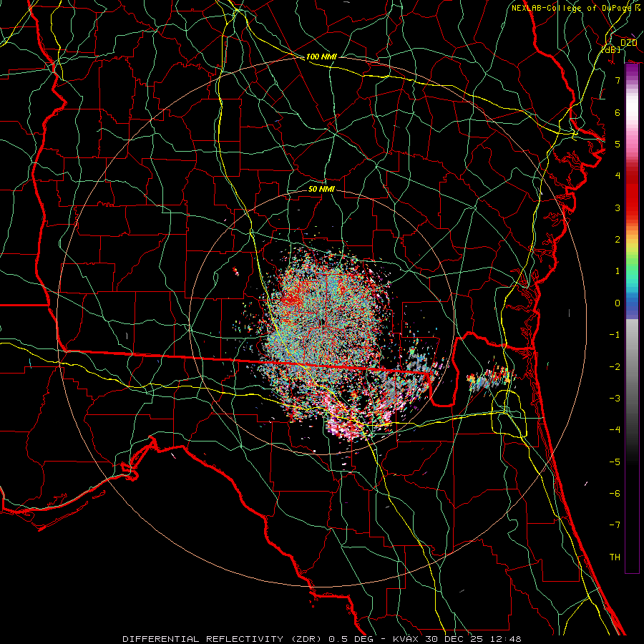Click the DZD legend title

628,43
